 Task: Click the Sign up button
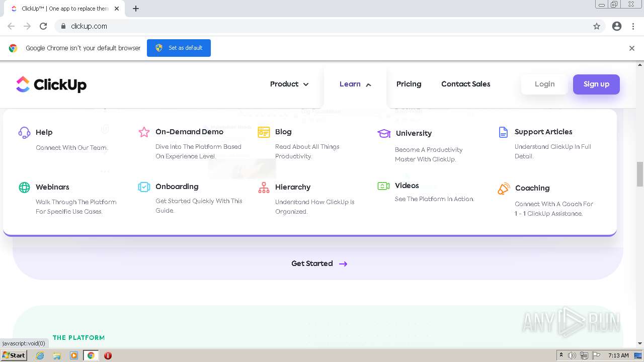tap(596, 84)
